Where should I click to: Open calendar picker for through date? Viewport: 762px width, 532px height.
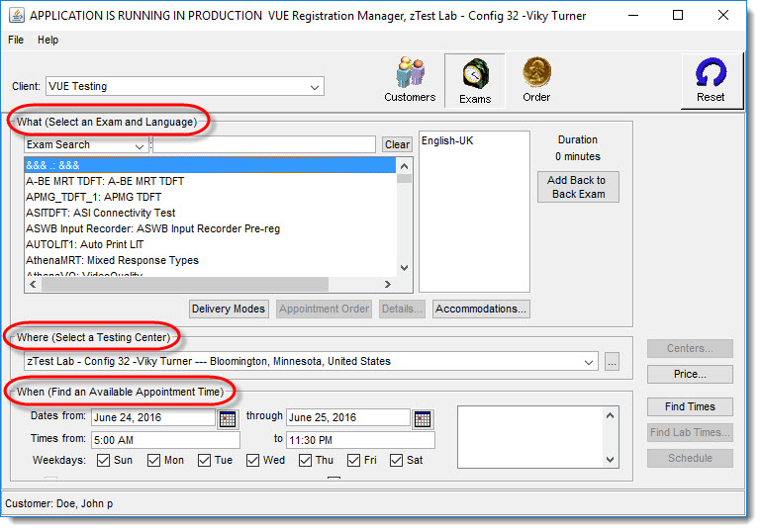[x=423, y=419]
